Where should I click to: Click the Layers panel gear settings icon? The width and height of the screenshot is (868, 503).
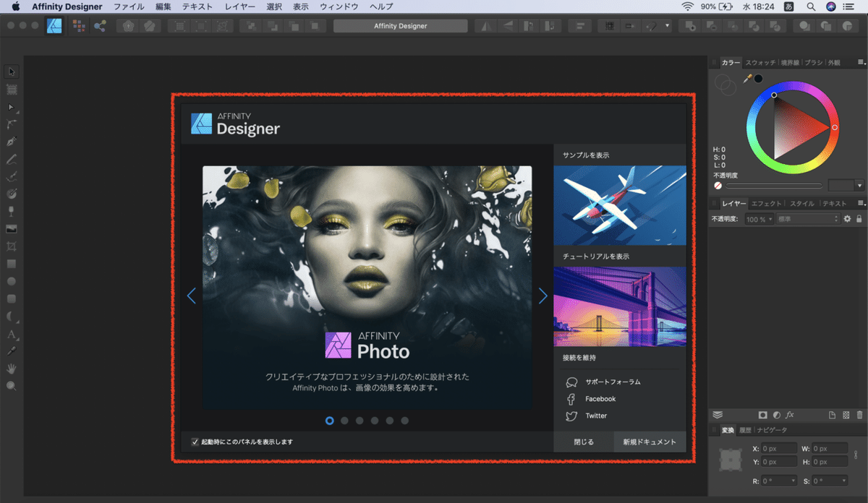[848, 219]
